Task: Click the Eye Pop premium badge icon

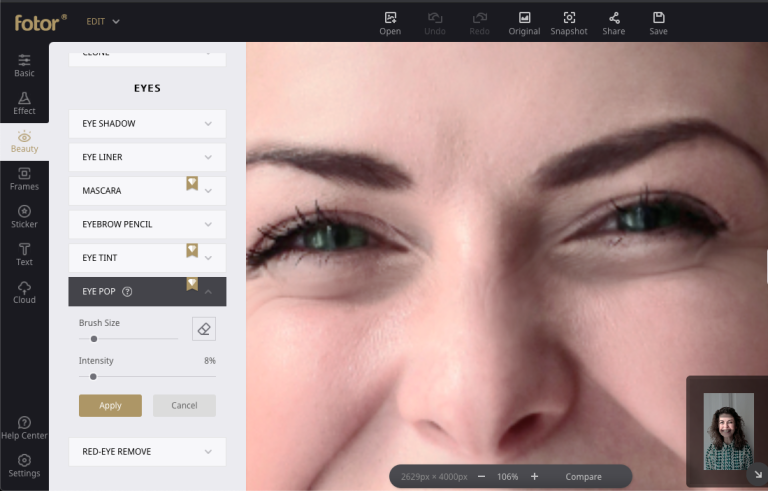Action: coord(192,284)
